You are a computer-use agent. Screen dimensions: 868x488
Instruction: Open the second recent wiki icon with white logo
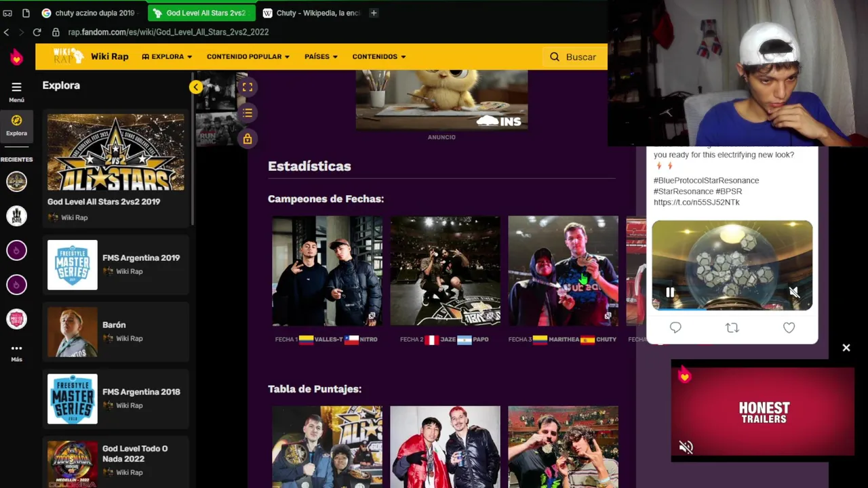[16, 216]
